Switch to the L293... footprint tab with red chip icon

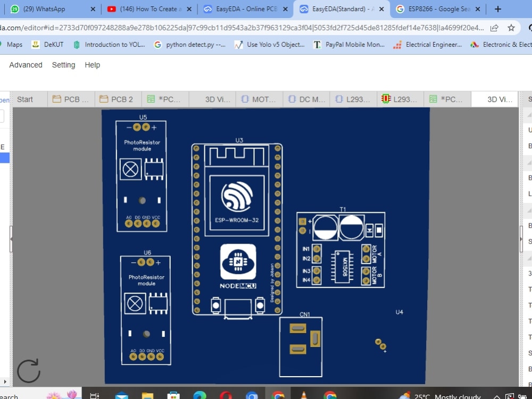pyautogui.click(x=401, y=99)
